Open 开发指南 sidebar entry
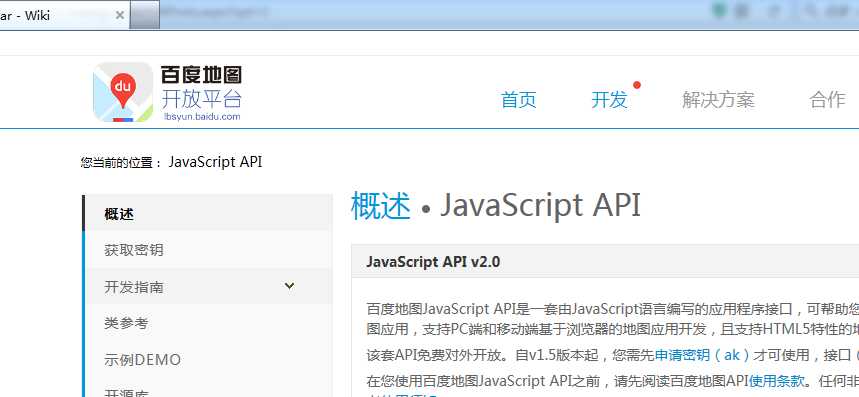The width and height of the screenshot is (859, 397). point(208,286)
